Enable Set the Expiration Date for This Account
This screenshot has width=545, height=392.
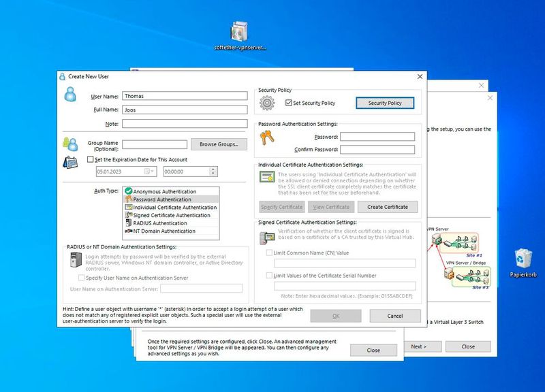[x=89, y=159]
